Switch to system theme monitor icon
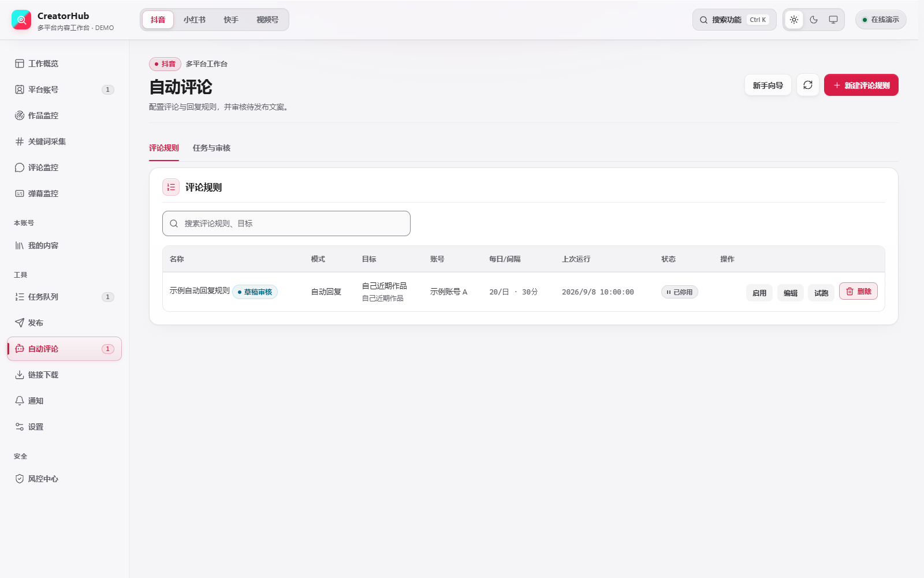This screenshot has height=578, width=924. pyautogui.click(x=833, y=20)
